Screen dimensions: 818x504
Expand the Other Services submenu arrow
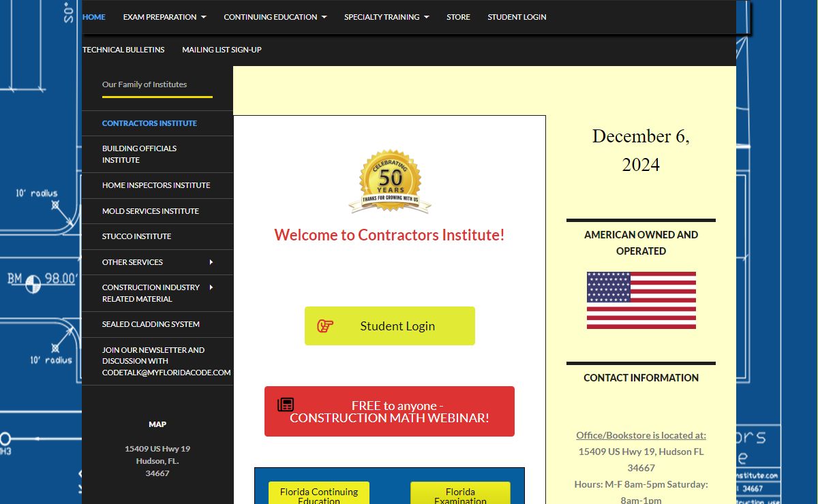point(211,262)
